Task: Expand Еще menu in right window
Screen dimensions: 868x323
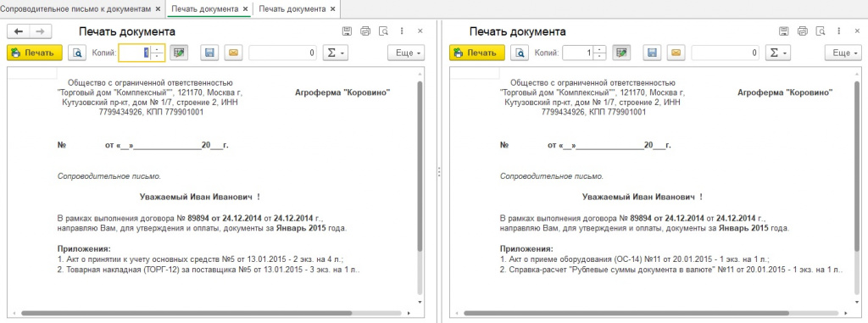Action: [x=843, y=53]
